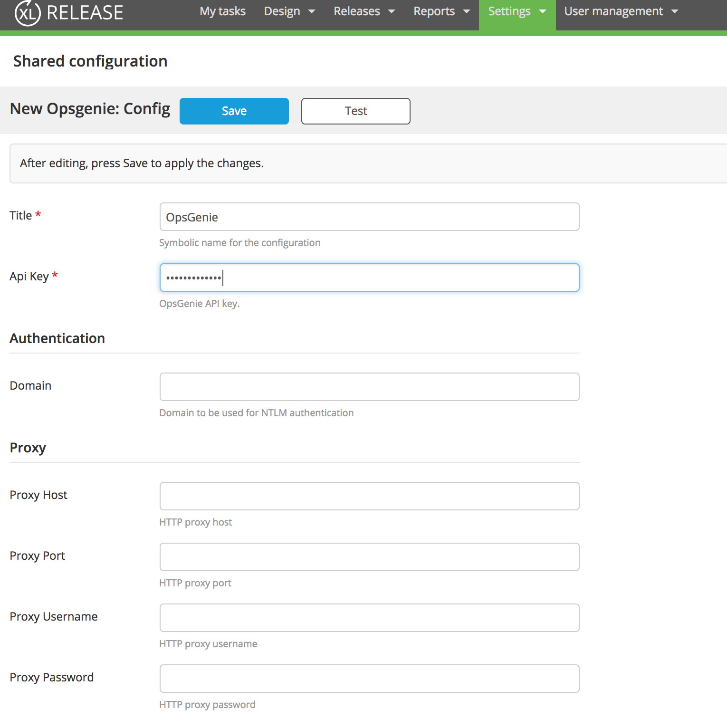Open the Design menu
The image size is (727, 728).
pyautogui.click(x=282, y=11)
